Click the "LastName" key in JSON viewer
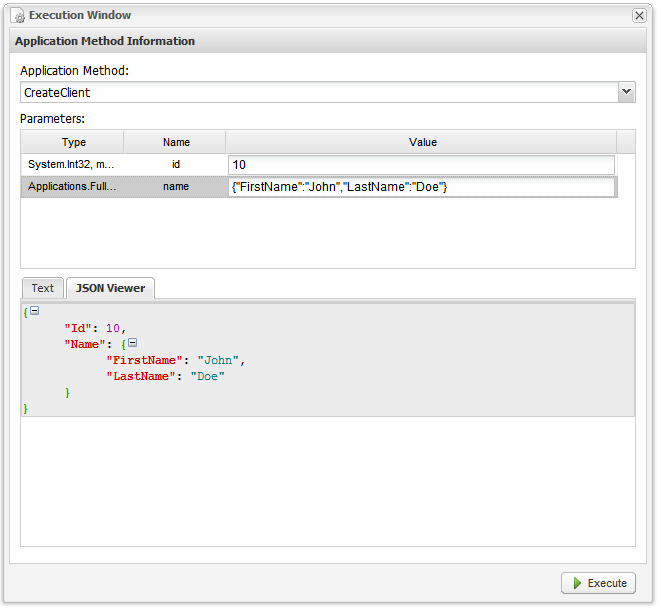 pyautogui.click(x=141, y=378)
